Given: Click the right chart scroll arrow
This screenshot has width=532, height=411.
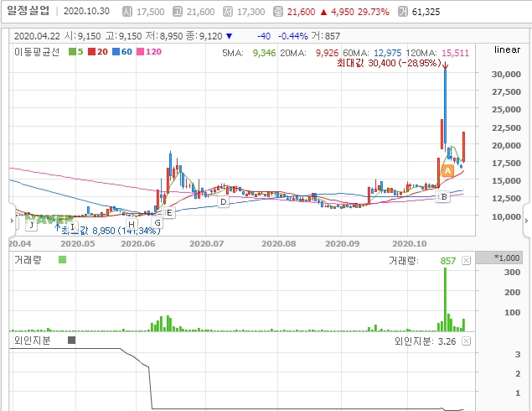Looking at the screenshot, I should pos(527,221).
